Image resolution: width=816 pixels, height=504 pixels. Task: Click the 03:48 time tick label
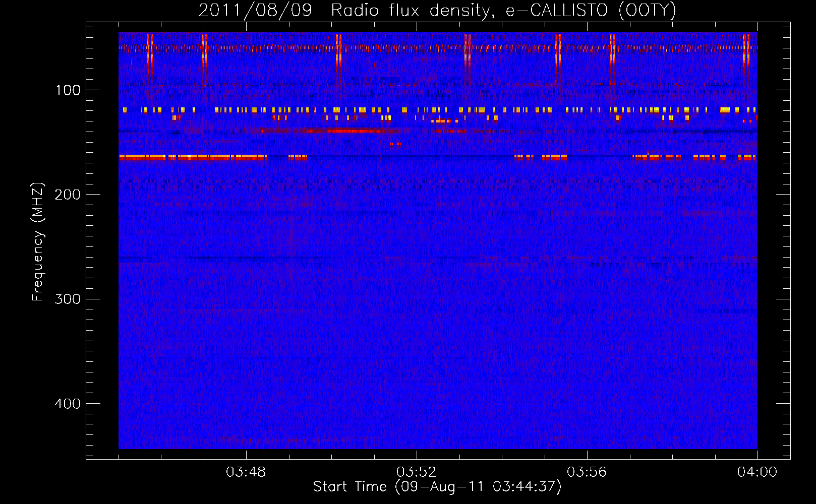(x=246, y=472)
